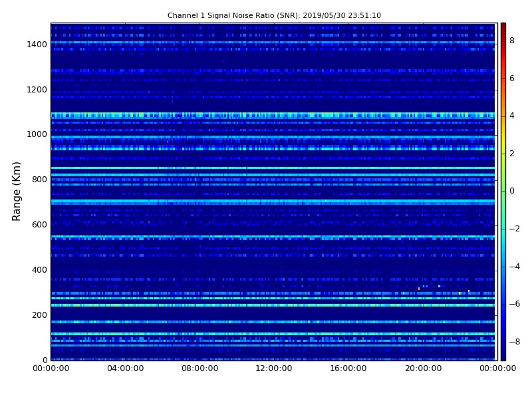532x399 pixels.
Task: Click the colorbar label 0
Action: click(512, 191)
